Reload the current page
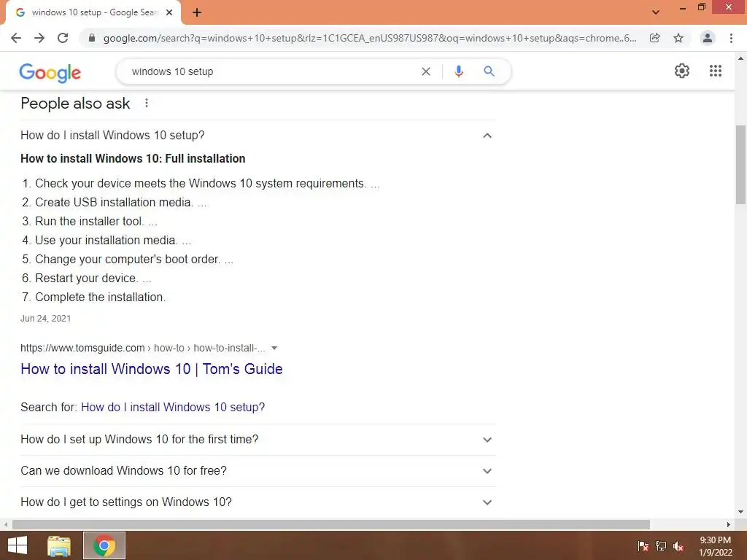747x560 pixels. coord(63,38)
